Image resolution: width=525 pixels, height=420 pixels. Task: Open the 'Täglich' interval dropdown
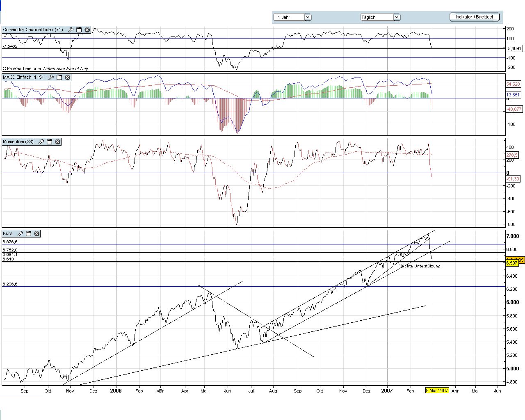380,17
